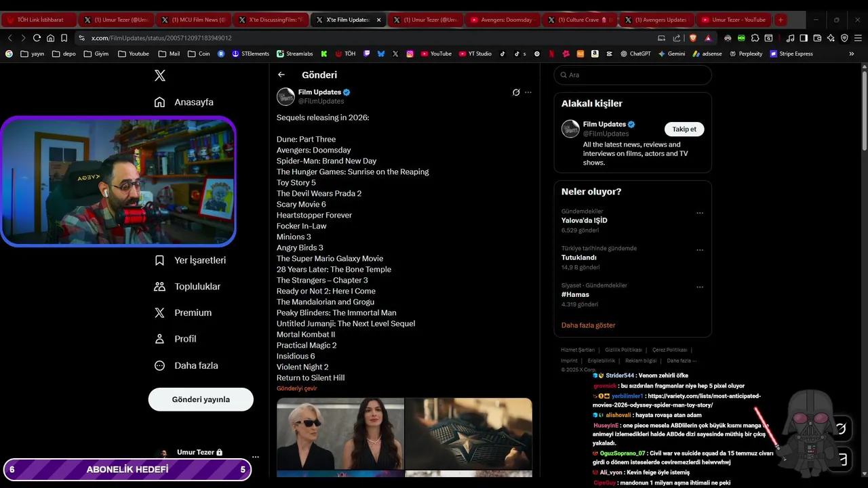
Task: Click the Grok icon on the post header
Action: [x=516, y=92]
